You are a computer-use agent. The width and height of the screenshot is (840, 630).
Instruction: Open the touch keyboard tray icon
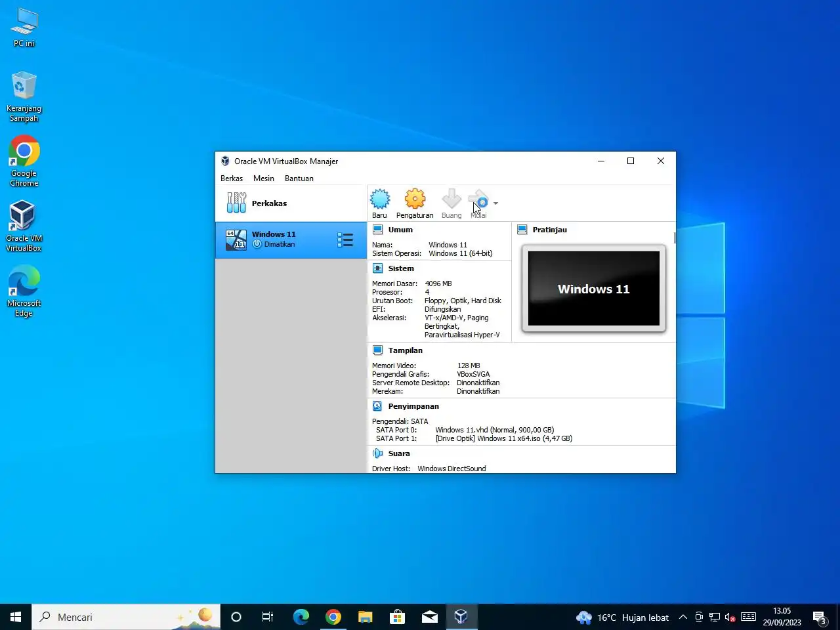tap(748, 617)
